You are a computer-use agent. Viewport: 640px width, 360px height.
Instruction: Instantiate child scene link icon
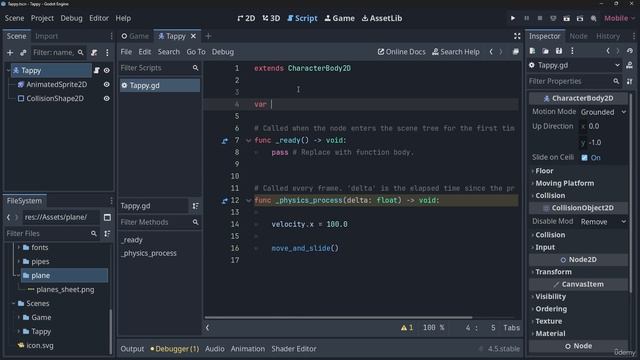click(x=23, y=52)
